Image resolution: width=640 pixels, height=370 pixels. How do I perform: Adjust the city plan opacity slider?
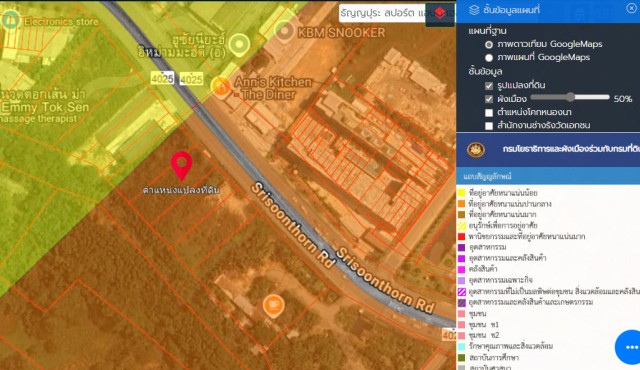[x=570, y=97]
